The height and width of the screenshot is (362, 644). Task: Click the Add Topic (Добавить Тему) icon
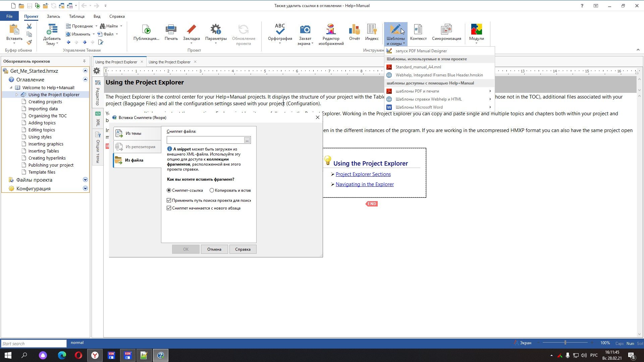tap(52, 29)
